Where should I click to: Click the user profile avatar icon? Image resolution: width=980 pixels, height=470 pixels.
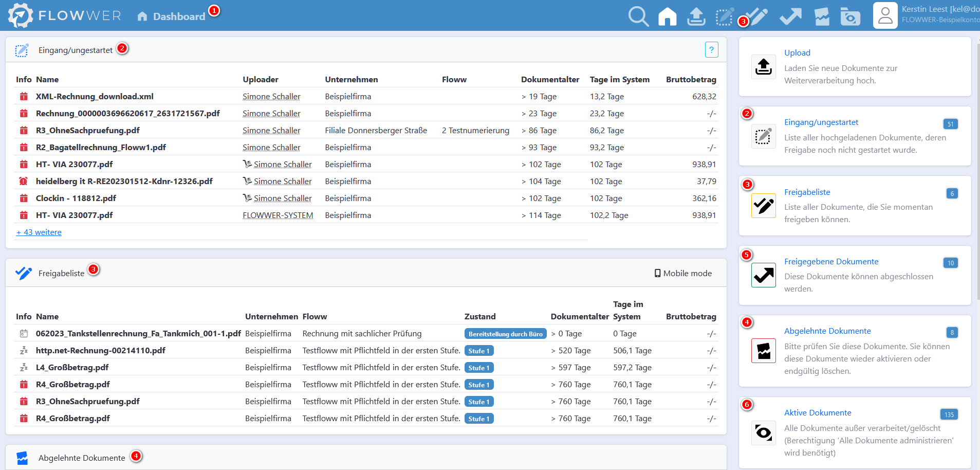[x=885, y=15]
